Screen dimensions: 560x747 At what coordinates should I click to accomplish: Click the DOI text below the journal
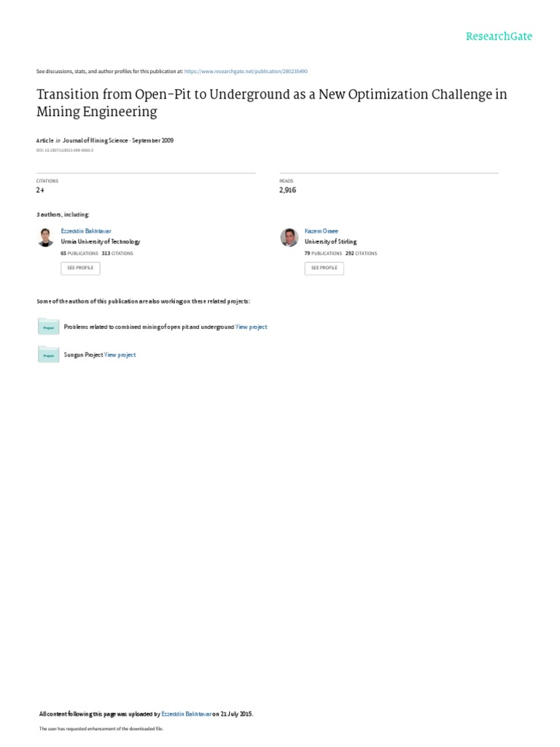coord(65,150)
